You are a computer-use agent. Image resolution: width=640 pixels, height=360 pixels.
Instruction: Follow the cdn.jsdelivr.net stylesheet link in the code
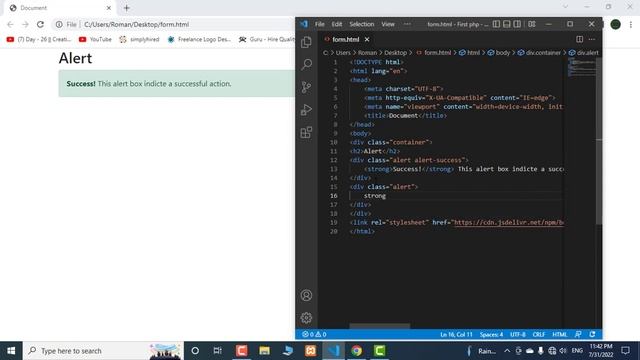pos(509,222)
